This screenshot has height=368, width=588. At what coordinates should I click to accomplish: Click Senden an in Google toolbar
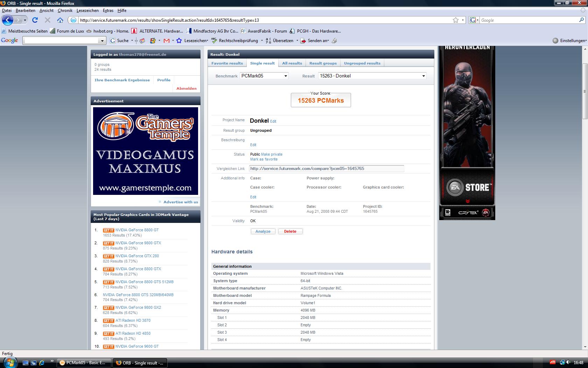point(314,41)
